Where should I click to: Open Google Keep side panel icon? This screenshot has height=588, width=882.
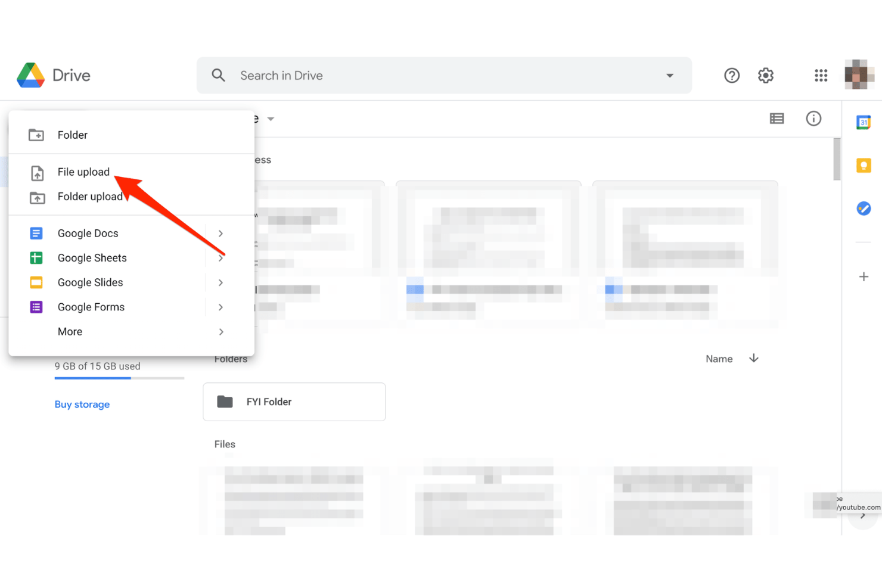click(x=864, y=166)
